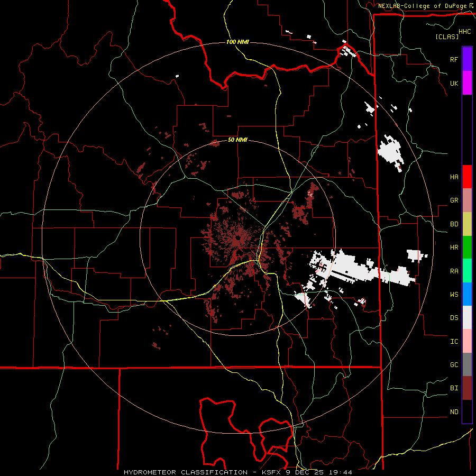Click the IC legend label
The image size is (476, 476).
[454, 342]
